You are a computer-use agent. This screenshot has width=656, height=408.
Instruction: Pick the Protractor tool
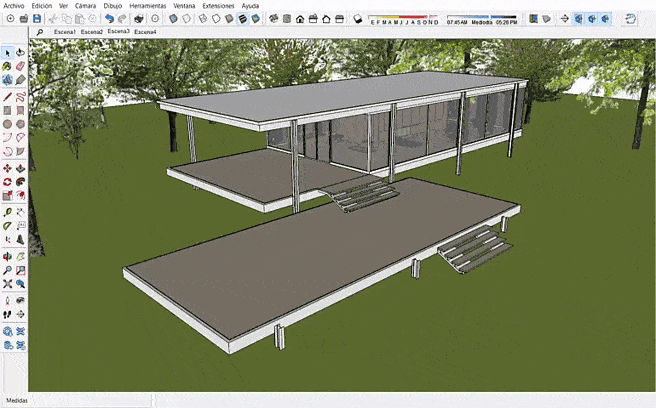[7, 226]
